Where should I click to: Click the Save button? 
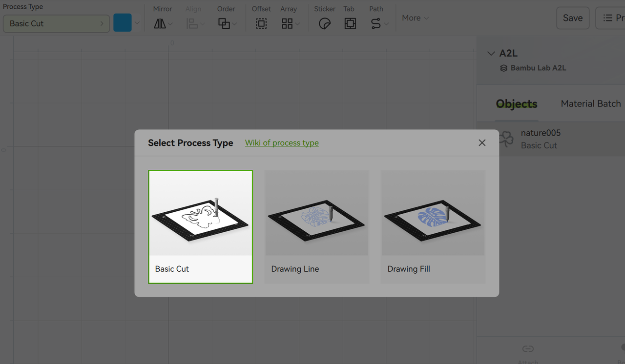(x=573, y=18)
